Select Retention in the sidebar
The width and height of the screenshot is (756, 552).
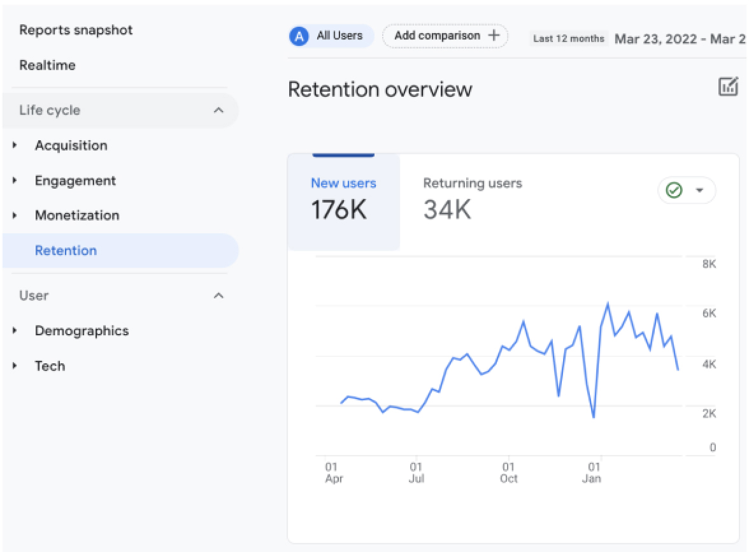click(120, 251)
